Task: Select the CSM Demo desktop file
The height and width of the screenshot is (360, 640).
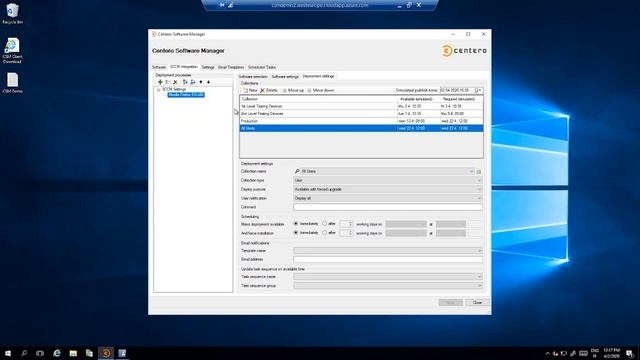Action: [12, 83]
